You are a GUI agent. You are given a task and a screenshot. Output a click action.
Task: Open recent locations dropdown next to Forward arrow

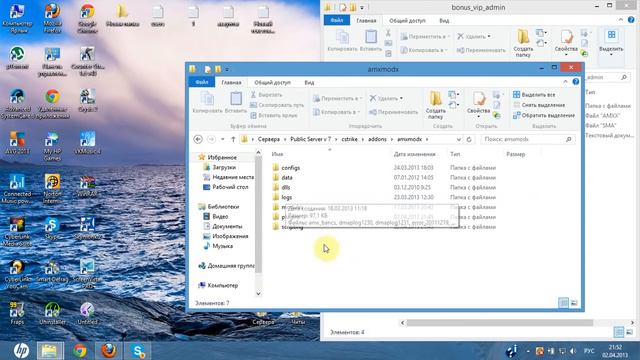222,139
